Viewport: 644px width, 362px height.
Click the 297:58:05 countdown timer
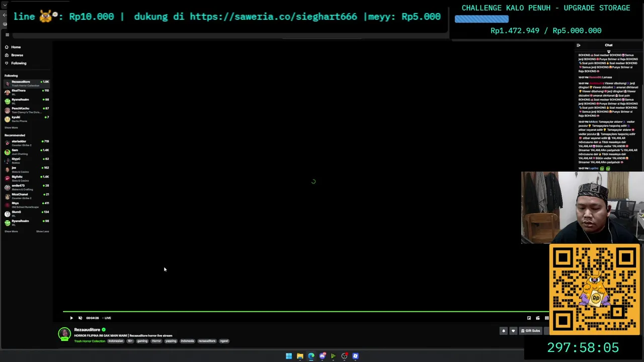(583, 347)
